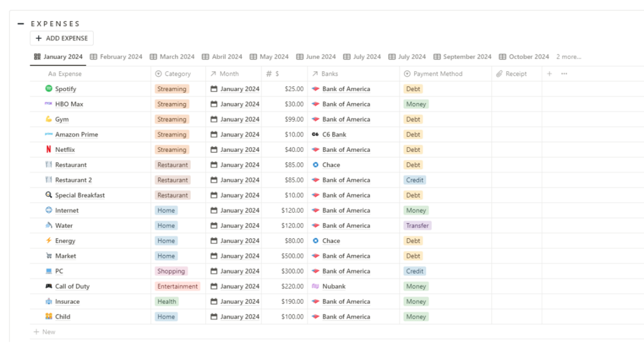Open the Amazon Prime expense page

tap(76, 135)
